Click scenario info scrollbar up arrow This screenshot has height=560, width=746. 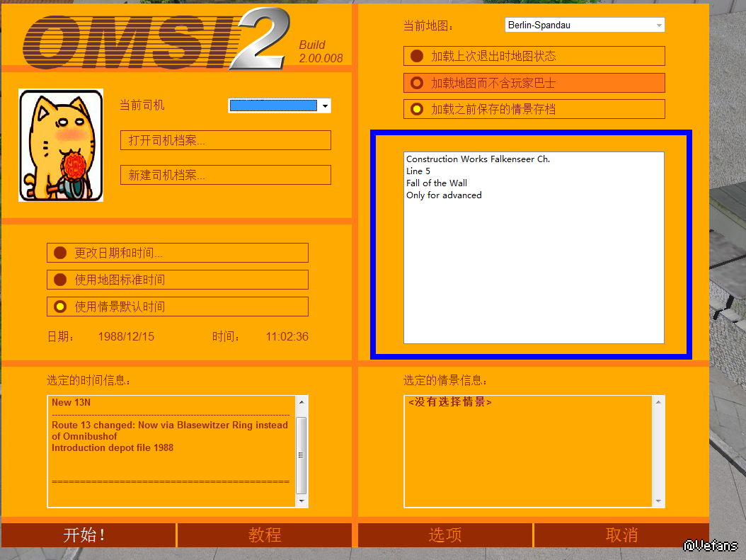[658, 402]
